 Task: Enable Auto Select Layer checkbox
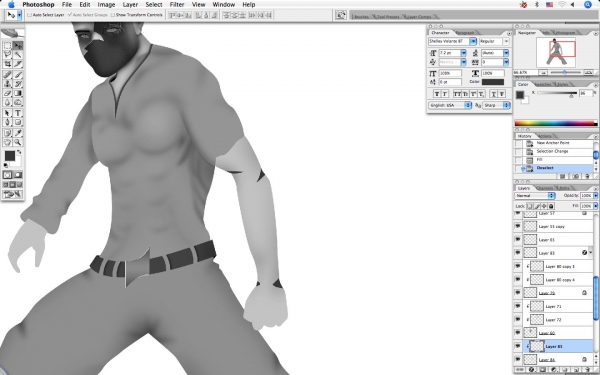(29, 15)
